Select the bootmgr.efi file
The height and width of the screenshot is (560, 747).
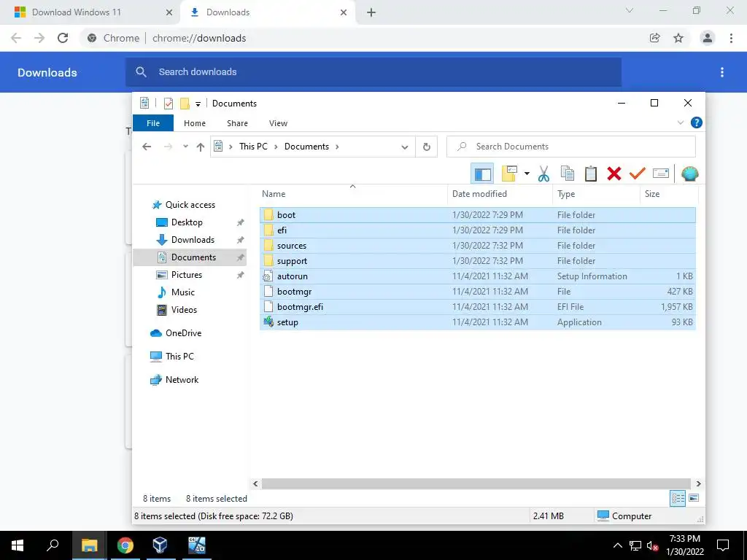[x=477, y=307]
